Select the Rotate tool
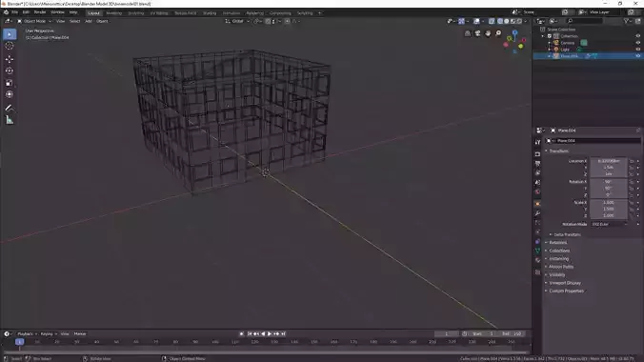 (10, 70)
